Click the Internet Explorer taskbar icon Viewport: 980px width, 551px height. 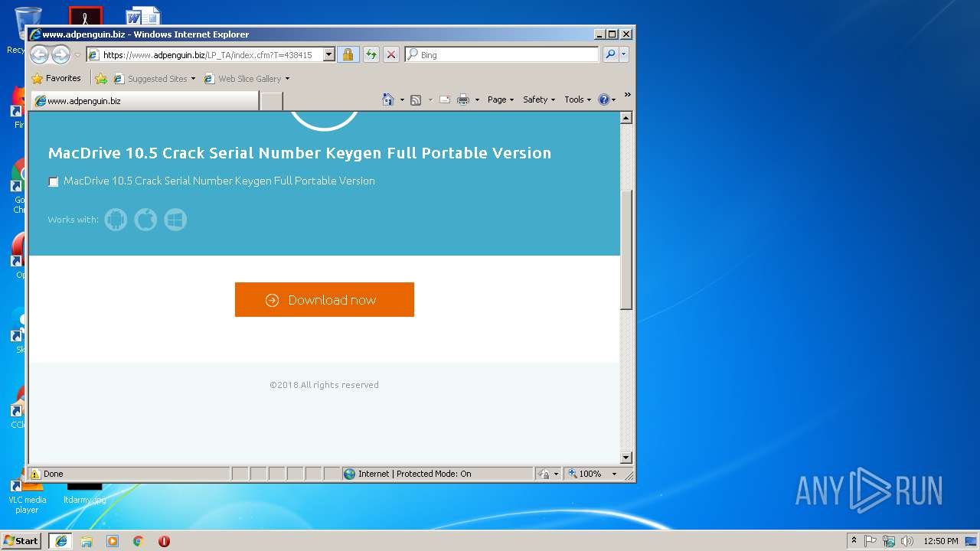[x=60, y=541]
